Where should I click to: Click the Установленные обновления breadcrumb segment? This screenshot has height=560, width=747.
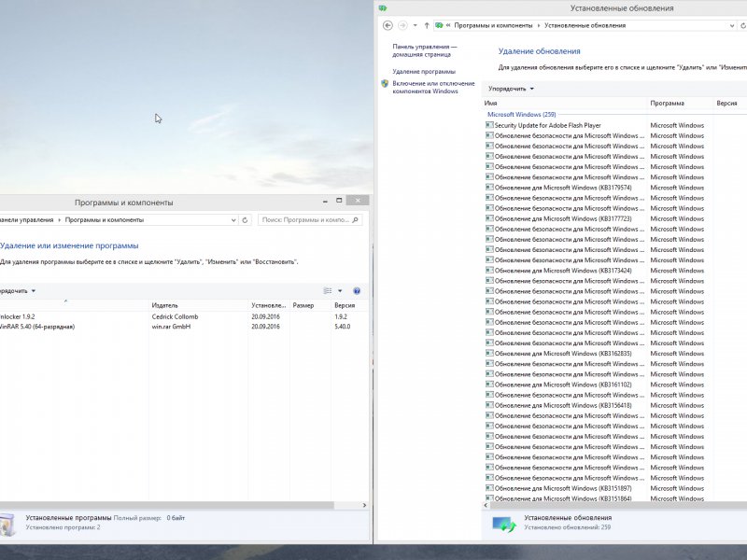click(585, 26)
